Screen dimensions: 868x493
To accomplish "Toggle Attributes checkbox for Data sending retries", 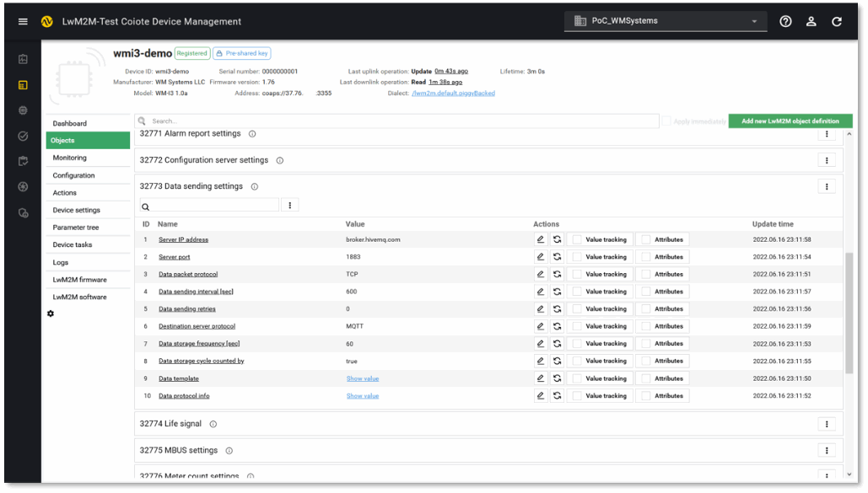I will coord(646,309).
